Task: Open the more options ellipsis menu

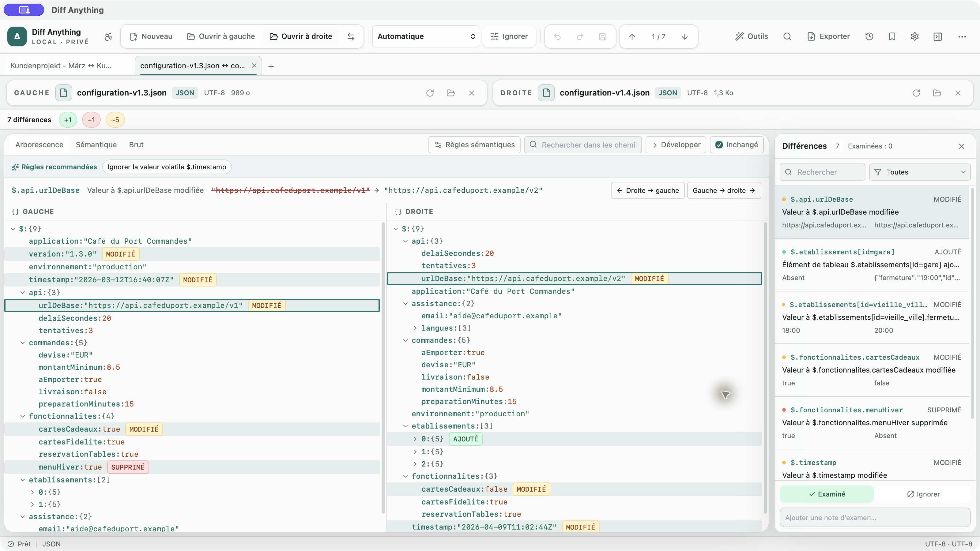Action: (962, 36)
